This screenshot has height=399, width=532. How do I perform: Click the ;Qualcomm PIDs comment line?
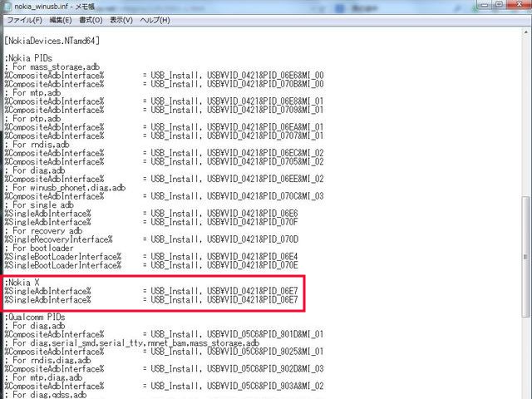37,317
